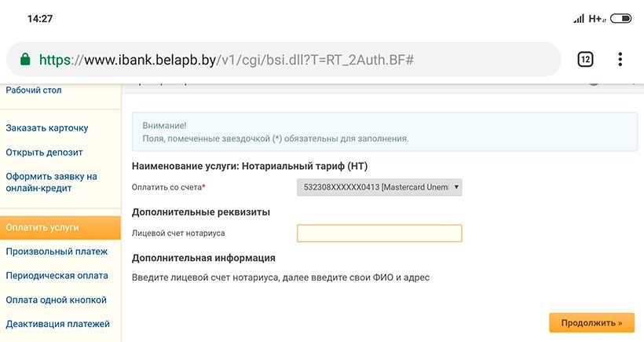Click 'Деактивация платежей' in sidebar
644x342 pixels.
(x=57, y=324)
